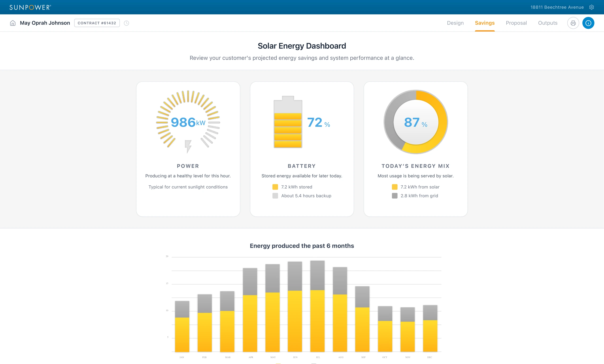Select the Savings tab
Image resolution: width=604 pixels, height=364 pixels.
(485, 23)
